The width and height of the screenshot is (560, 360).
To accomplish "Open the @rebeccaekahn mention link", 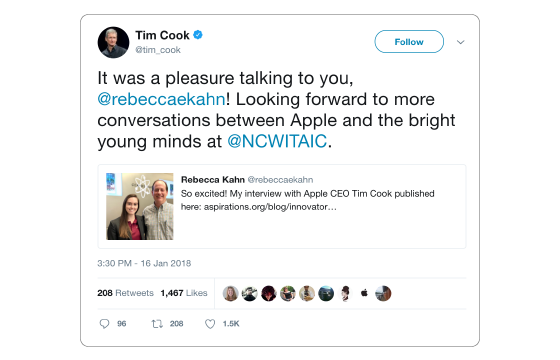I will (x=161, y=99).
